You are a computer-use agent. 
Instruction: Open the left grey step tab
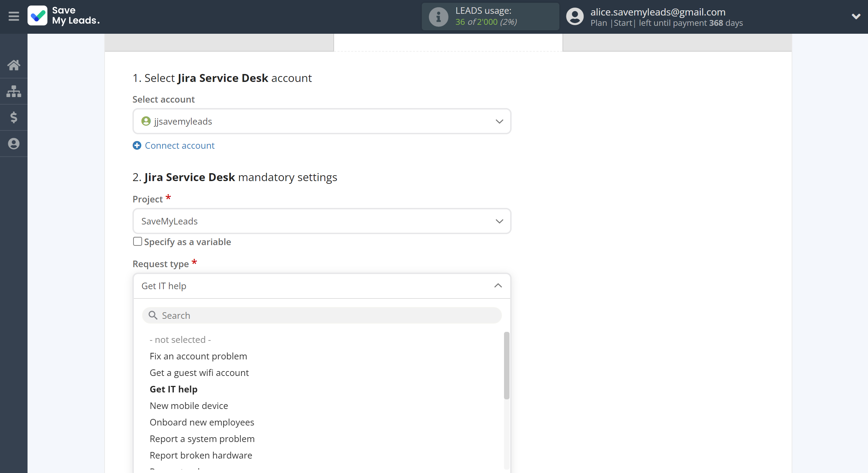pyautogui.click(x=219, y=42)
